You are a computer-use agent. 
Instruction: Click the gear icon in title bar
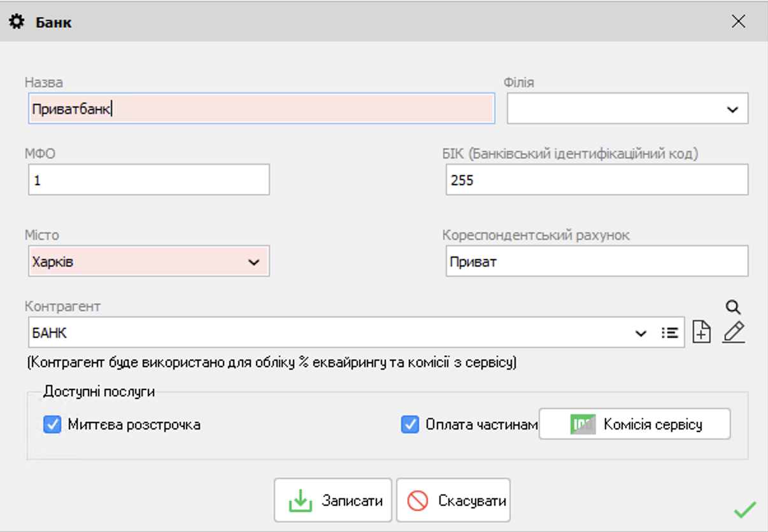(x=17, y=22)
